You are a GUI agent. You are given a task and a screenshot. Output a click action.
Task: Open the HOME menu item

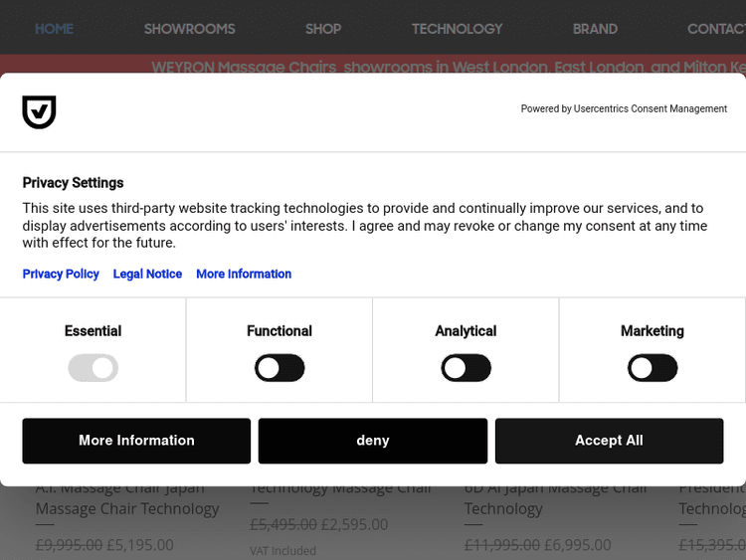(54, 29)
